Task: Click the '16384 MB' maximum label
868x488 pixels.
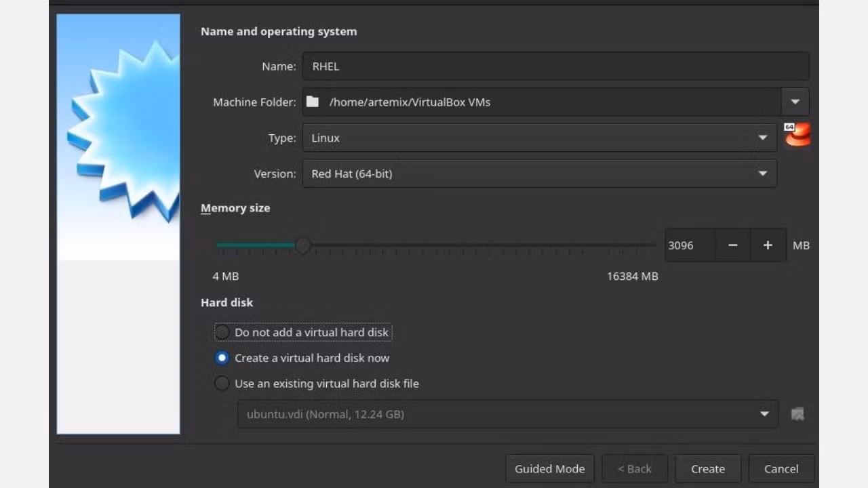Action: (633, 277)
